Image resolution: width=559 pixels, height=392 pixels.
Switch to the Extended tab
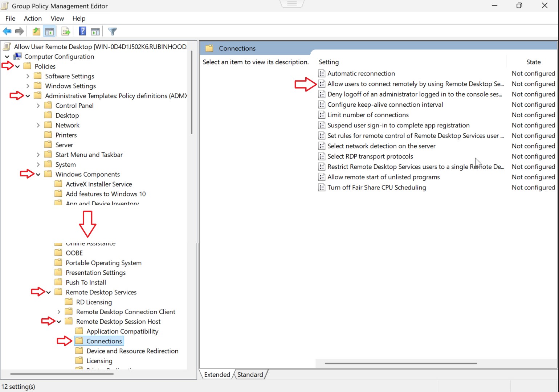click(217, 375)
